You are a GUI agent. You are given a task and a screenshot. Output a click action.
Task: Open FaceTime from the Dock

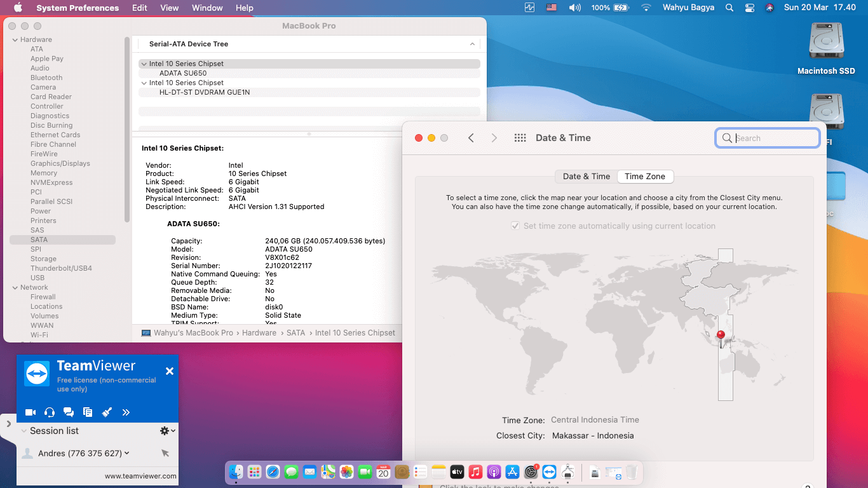tap(365, 472)
